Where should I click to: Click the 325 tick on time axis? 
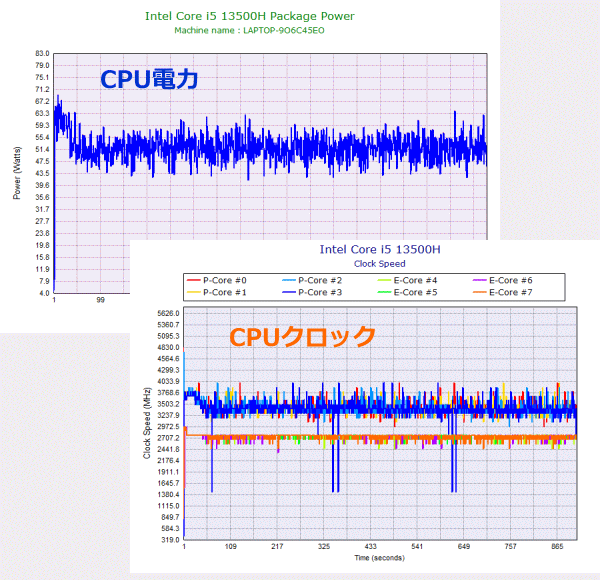tap(324, 547)
